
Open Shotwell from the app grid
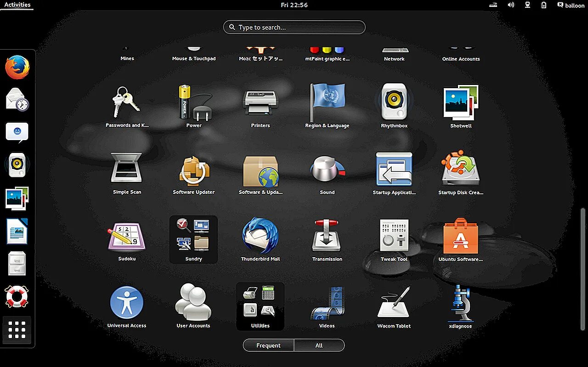tap(461, 107)
